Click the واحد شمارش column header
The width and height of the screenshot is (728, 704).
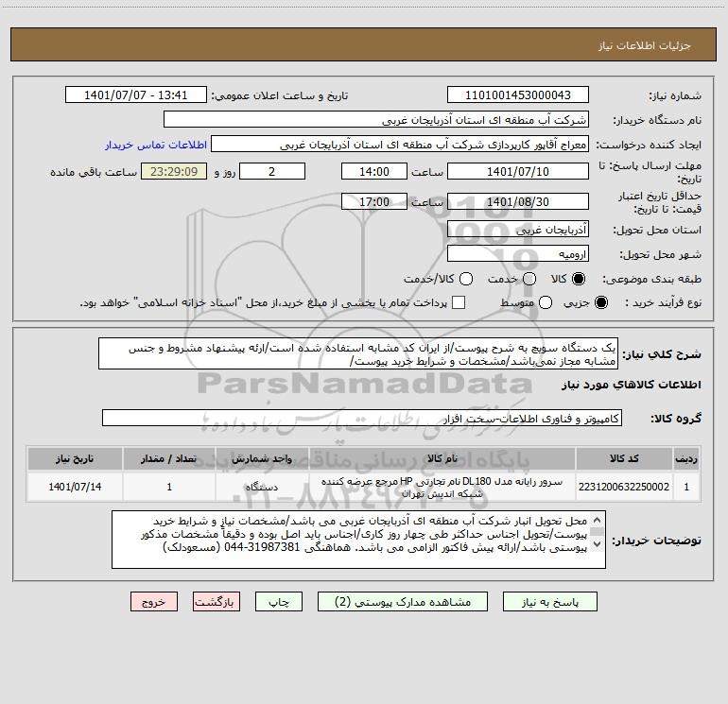point(262,459)
